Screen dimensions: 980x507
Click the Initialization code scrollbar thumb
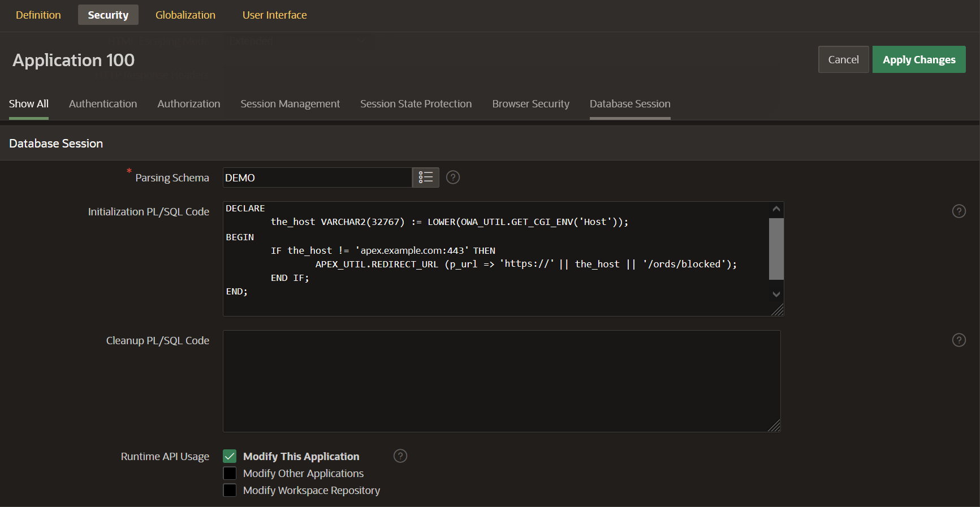tap(776, 249)
